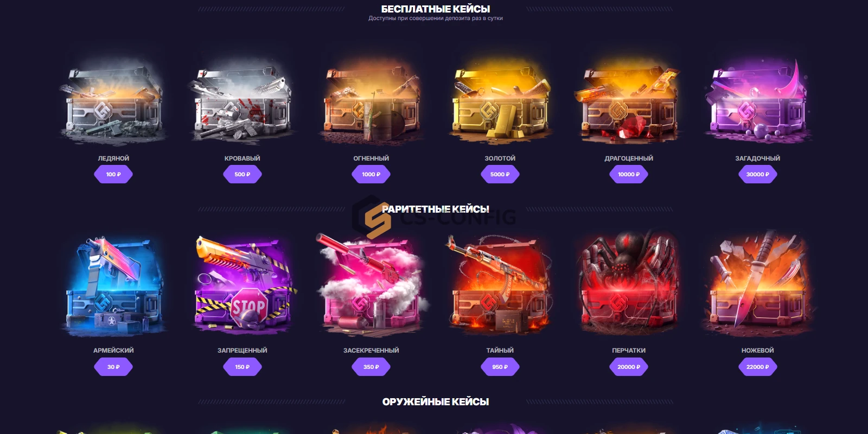868x434 pixels.
Task: Select the Тайный flaming AK case
Action: 500,285
